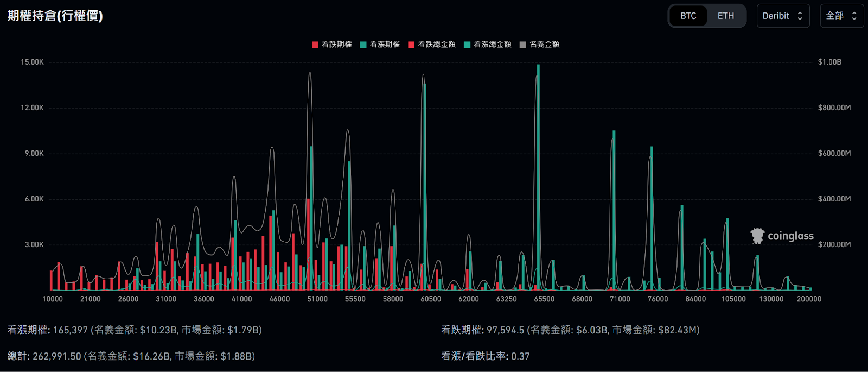868x372 pixels.
Task: Click the $1.00B right axis label
Action: pyautogui.click(x=829, y=62)
